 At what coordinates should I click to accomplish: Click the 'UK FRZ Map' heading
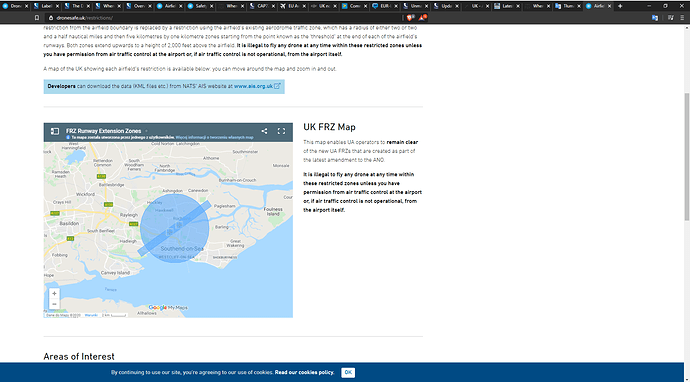pos(329,127)
